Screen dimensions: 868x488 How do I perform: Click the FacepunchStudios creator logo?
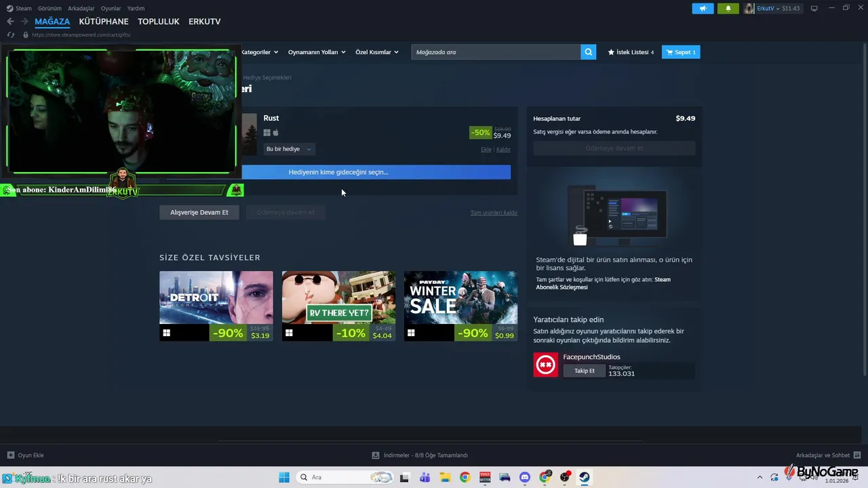546,365
